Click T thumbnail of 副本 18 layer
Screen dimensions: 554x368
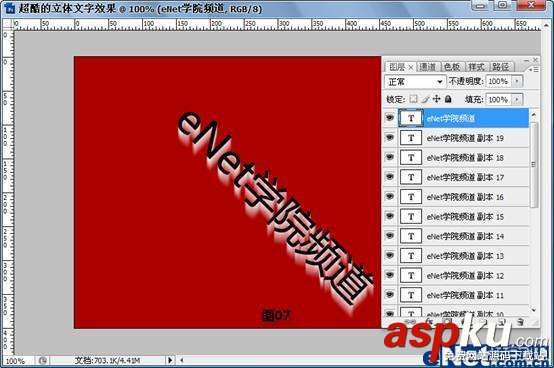pyautogui.click(x=411, y=158)
